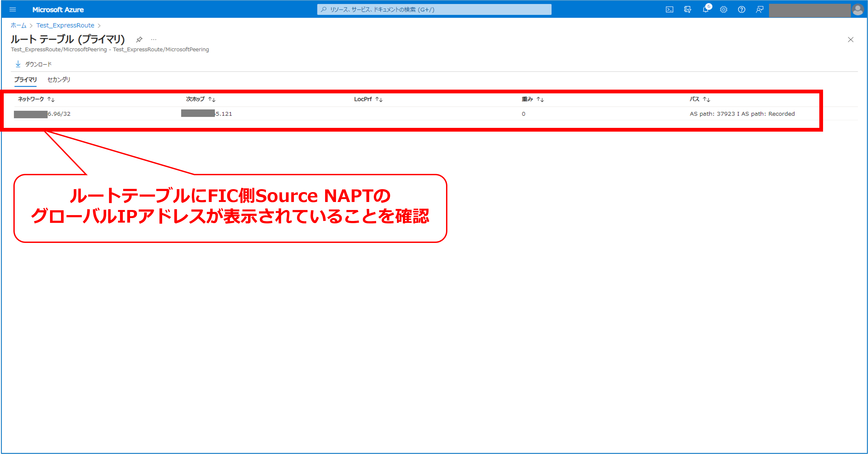Open the directories and subscriptions filter

[687, 9]
